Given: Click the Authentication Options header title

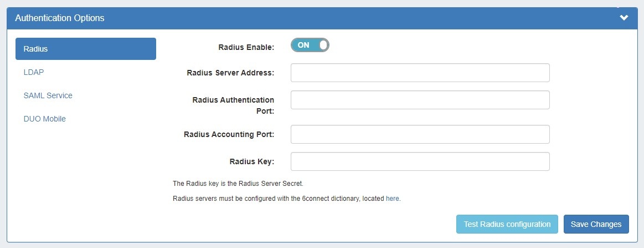Looking at the screenshot, I should pos(60,18).
